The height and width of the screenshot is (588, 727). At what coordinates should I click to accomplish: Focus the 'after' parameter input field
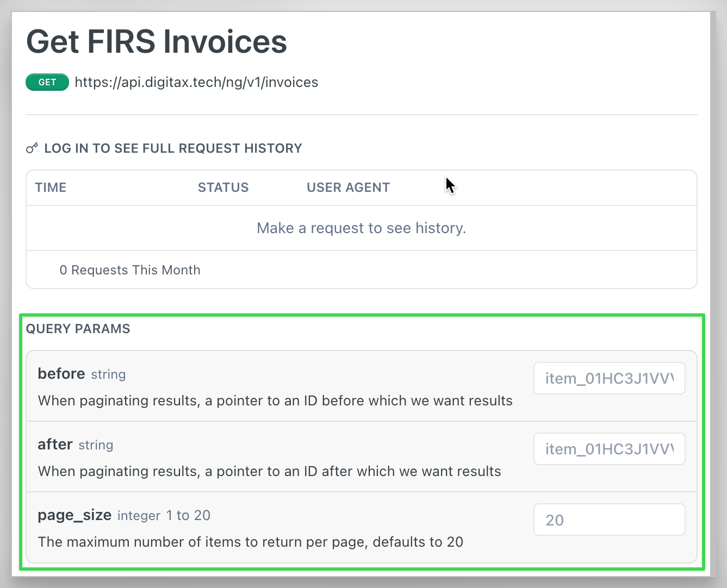(609, 449)
